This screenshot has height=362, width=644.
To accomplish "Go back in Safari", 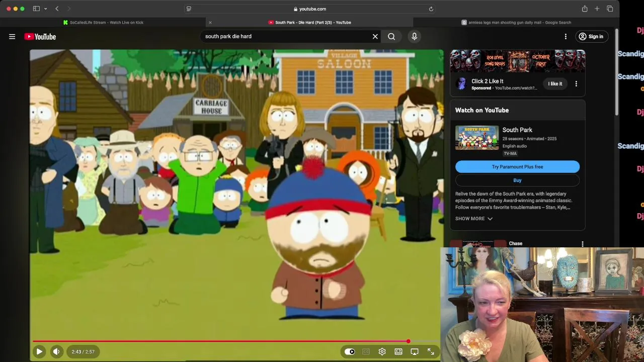I will (57, 9).
